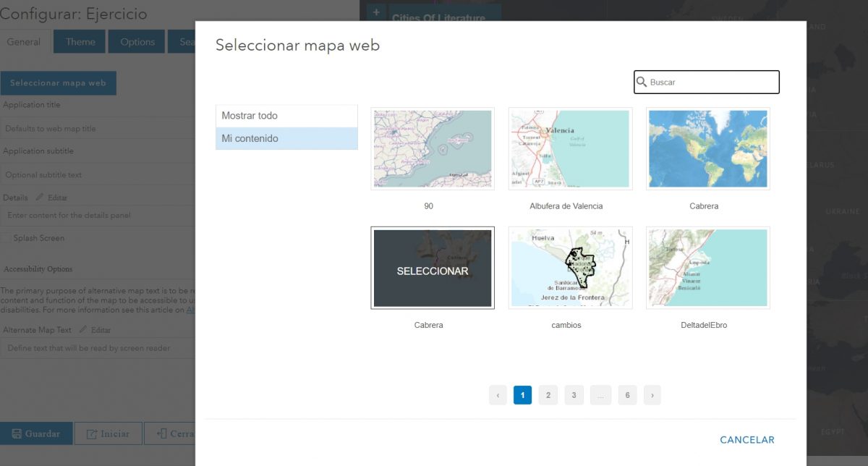Click the plus icon above Cities Of Literature
This screenshot has height=466, width=868.
[x=375, y=12]
